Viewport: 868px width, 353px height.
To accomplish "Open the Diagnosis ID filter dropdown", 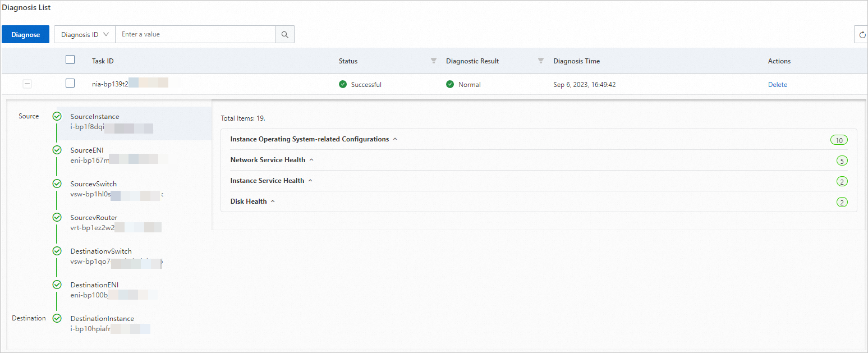I will click(85, 34).
